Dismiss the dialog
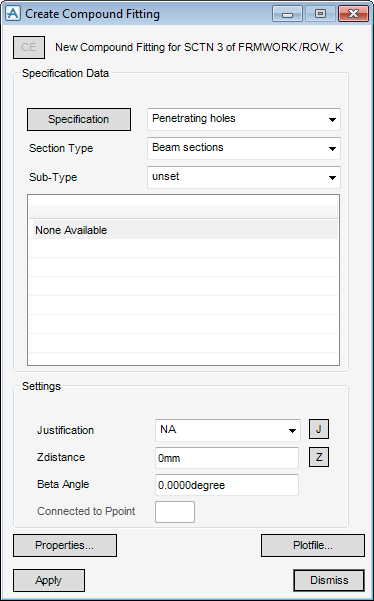374x601 pixels. (329, 581)
